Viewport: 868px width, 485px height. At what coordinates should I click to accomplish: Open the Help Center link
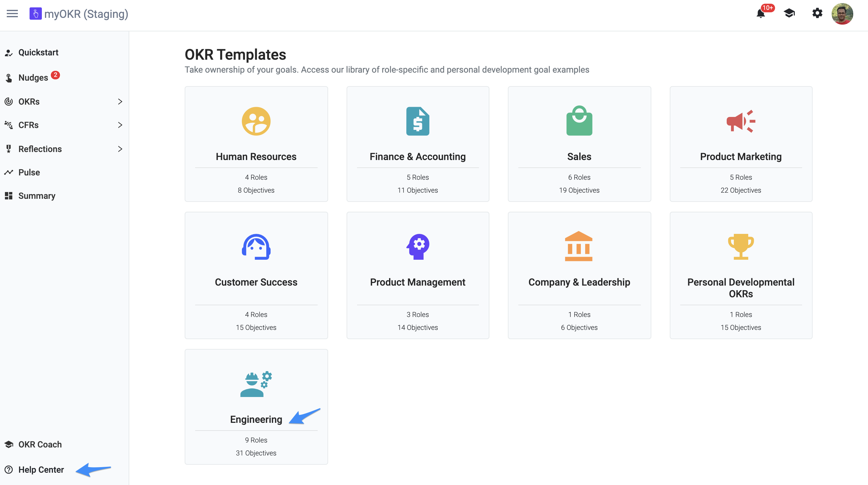pos(41,470)
